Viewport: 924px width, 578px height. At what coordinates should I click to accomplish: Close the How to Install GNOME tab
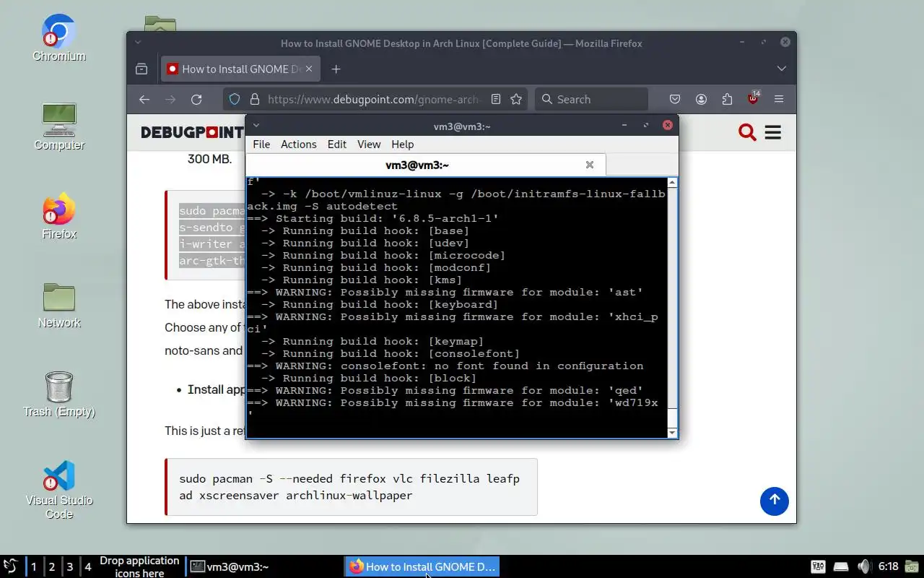click(309, 69)
